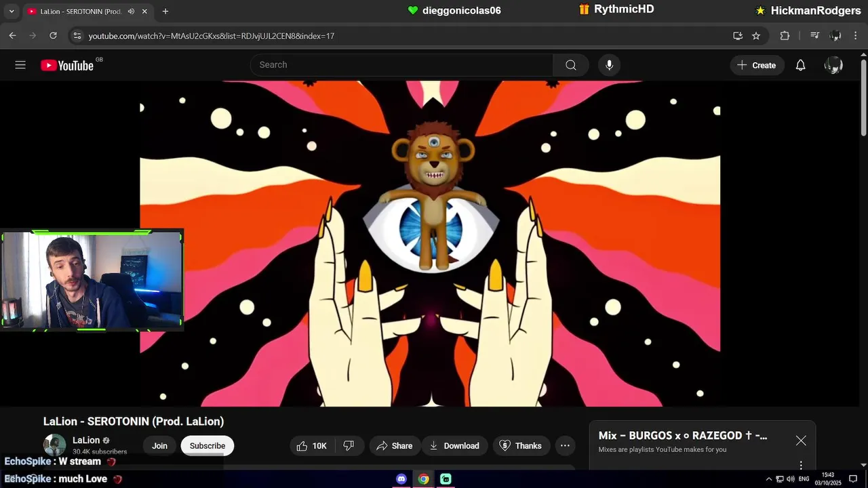Viewport: 868px width, 488px height.
Task: Open the teal app taskbar icon
Action: click(x=446, y=479)
